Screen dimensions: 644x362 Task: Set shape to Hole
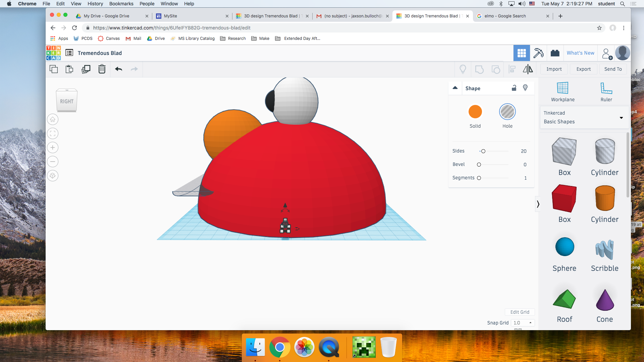pyautogui.click(x=507, y=112)
